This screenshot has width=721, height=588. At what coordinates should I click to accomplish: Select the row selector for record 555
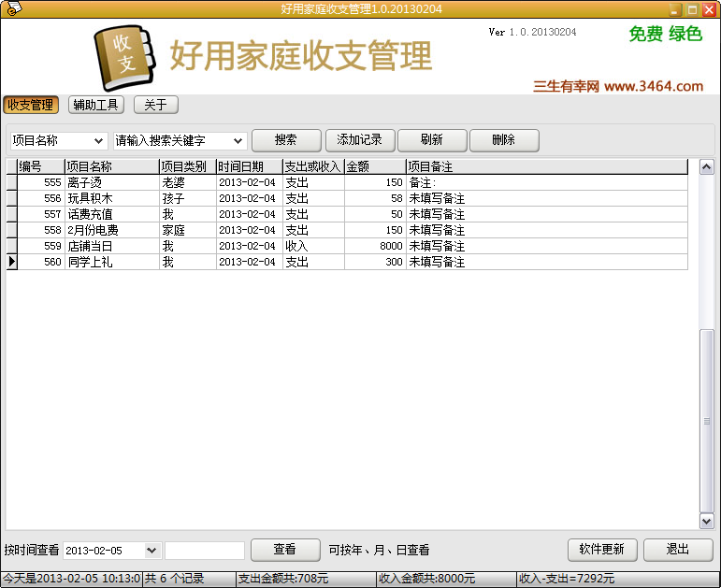click(x=11, y=182)
